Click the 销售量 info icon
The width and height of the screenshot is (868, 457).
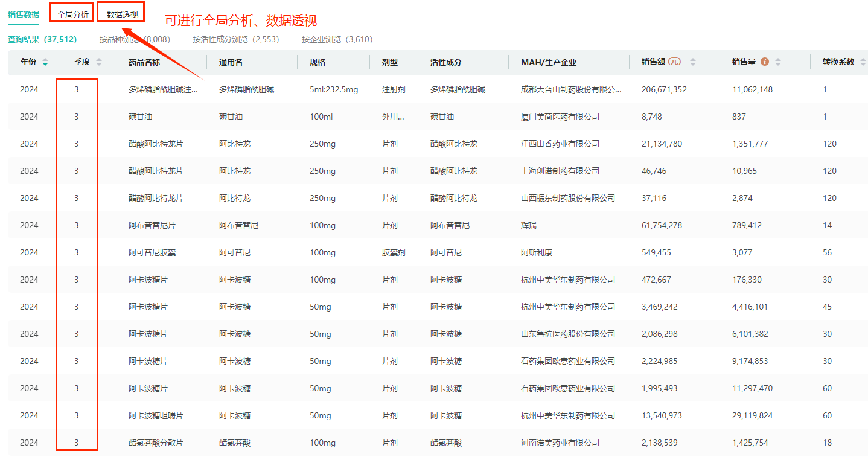coord(765,62)
